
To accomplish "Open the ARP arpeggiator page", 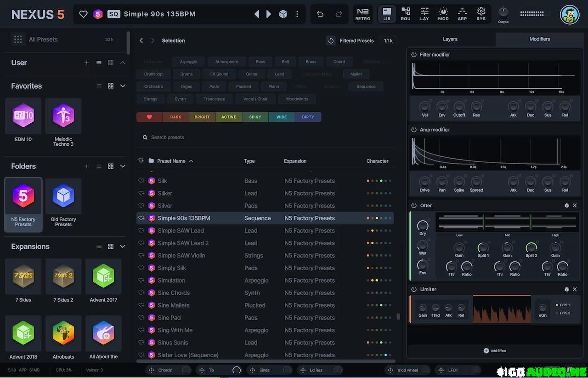I will coord(462,14).
